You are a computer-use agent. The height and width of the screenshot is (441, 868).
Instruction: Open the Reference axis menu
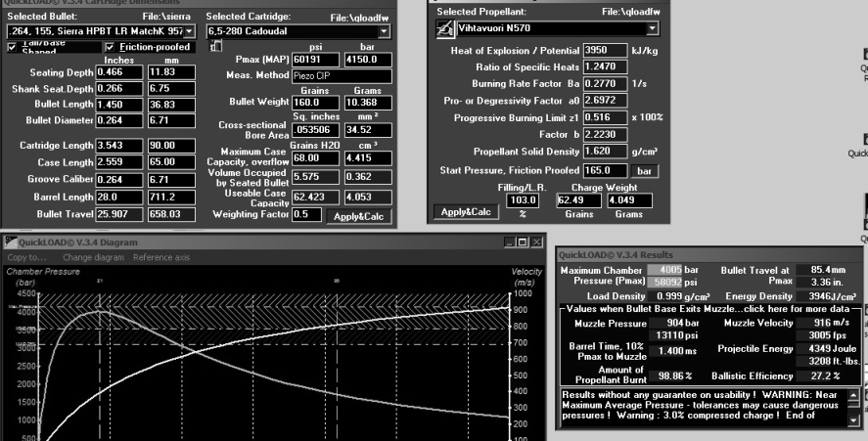161,257
